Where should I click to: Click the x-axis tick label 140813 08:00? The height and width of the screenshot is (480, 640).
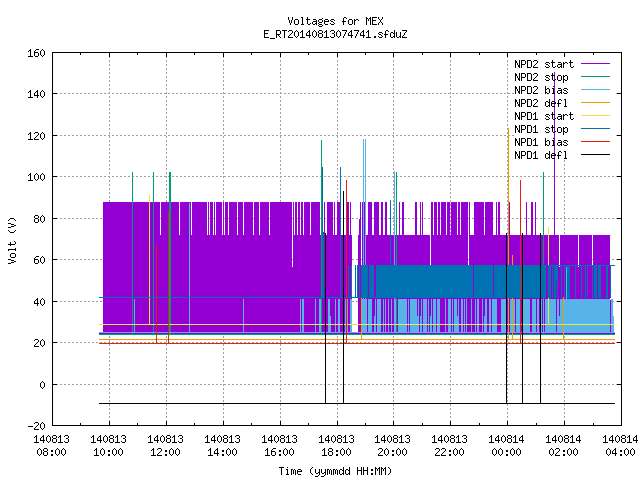point(51,446)
